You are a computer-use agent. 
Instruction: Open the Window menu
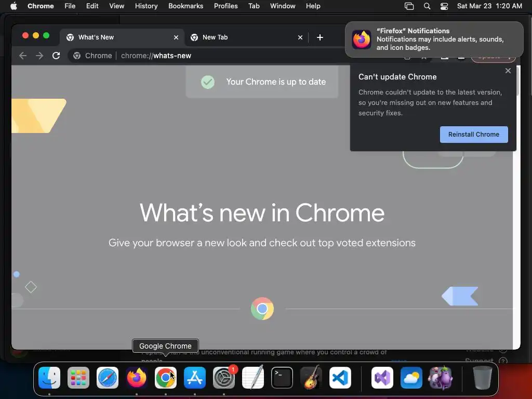[x=283, y=6]
